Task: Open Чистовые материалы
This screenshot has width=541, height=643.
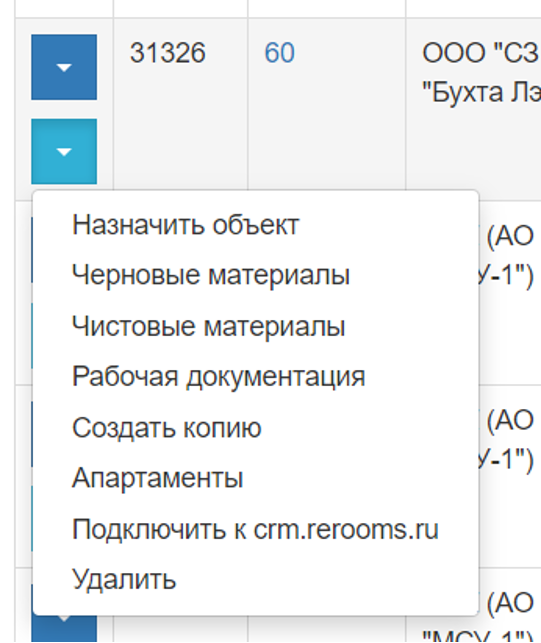Action: (209, 327)
